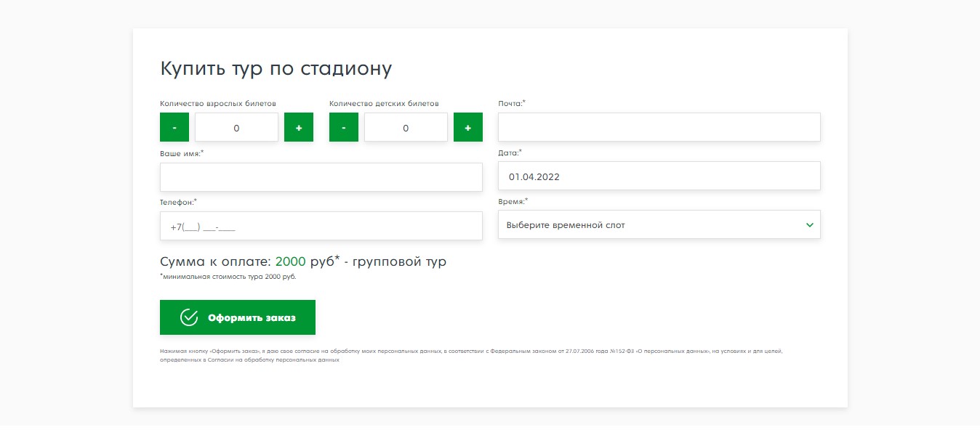Click the green 2000 payment amount
980x435 pixels.
coord(290,262)
